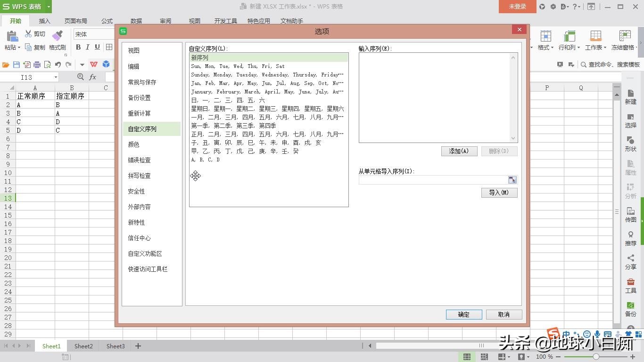Open the Select (选择) sidebar panel
Screen dimensions: 644x362
(630, 120)
